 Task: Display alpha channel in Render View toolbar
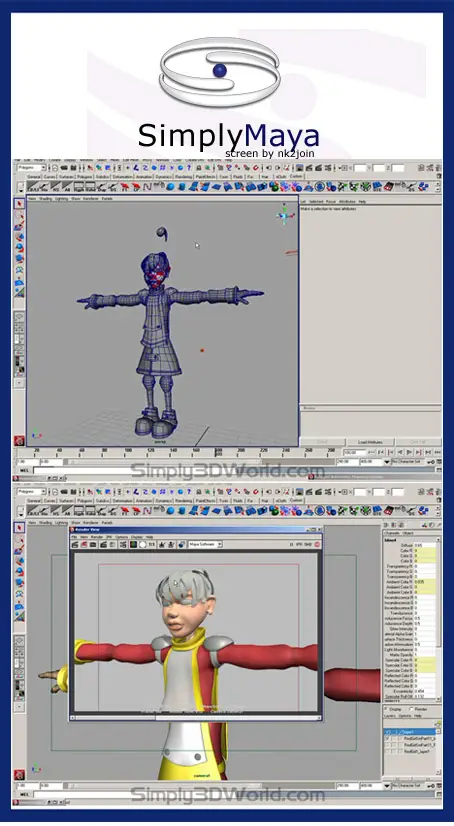[142, 544]
